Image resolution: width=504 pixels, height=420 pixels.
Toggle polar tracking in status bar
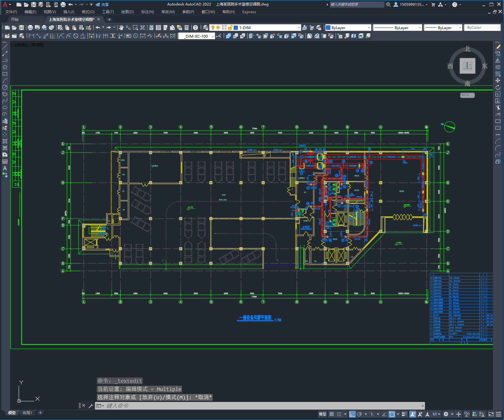[360, 414]
